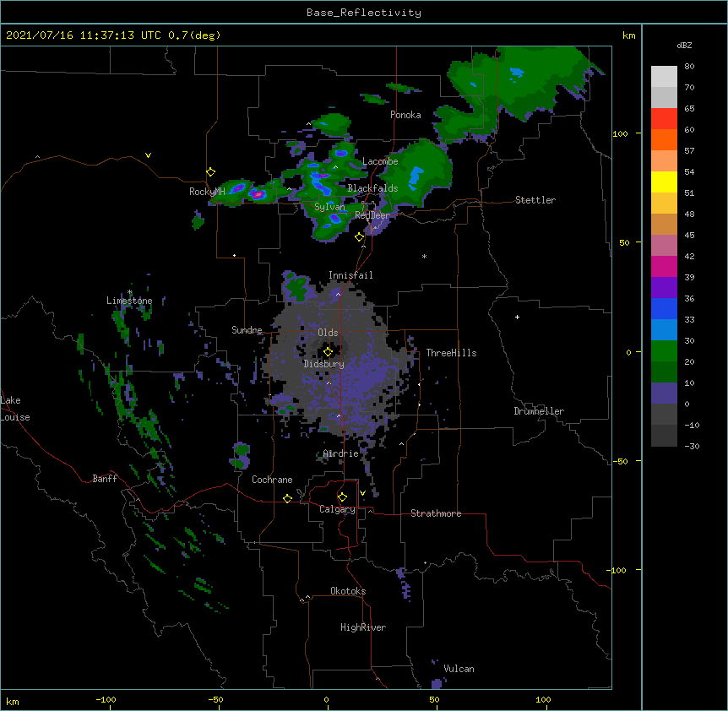Screen dimensions: 728x711
Task: Click the Vulcan city label
Action: pos(459,669)
